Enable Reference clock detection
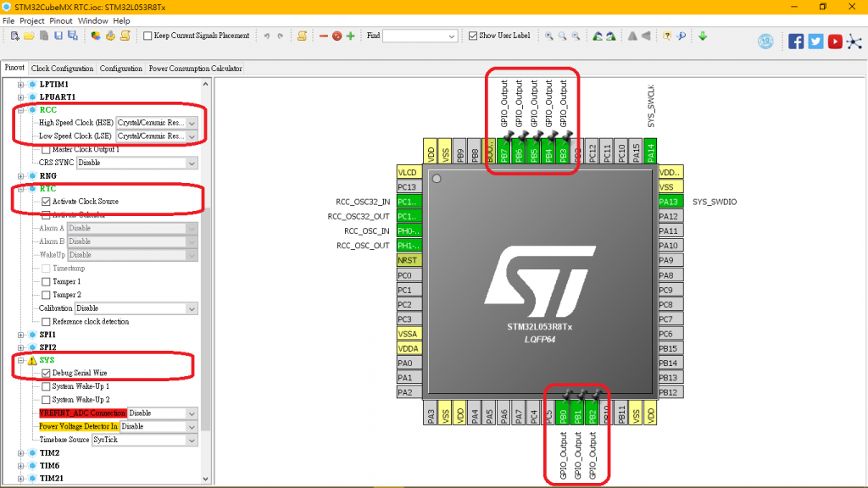The height and width of the screenshot is (488, 868). point(46,322)
